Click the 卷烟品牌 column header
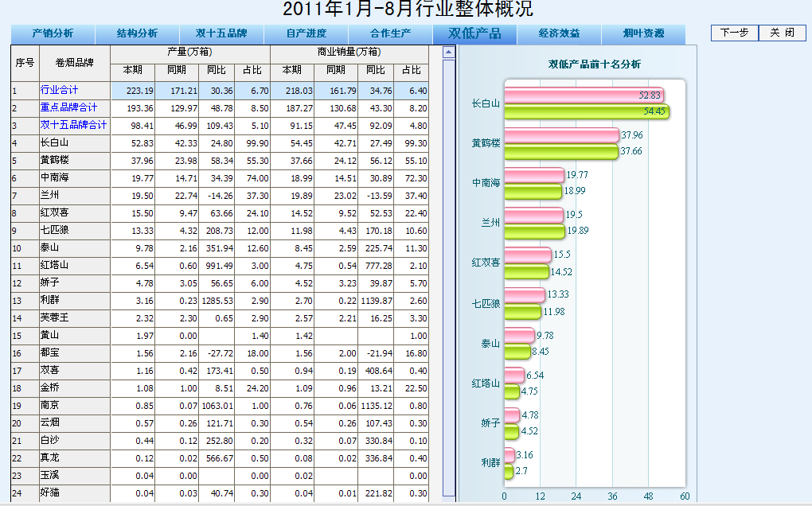The height and width of the screenshot is (506, 812). coord(75,63)
